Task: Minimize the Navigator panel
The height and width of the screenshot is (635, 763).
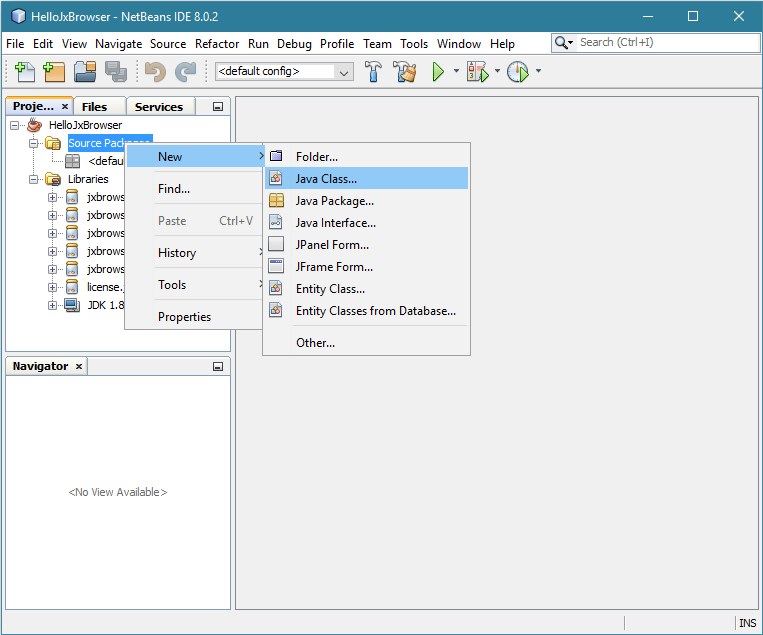Action: click(218, 366)
